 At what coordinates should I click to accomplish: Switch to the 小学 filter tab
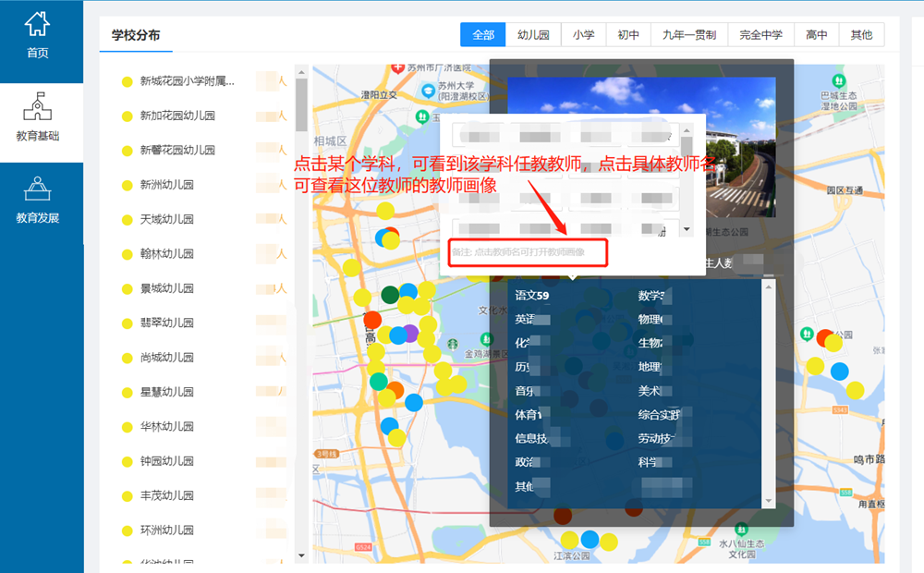pos(583,35)
